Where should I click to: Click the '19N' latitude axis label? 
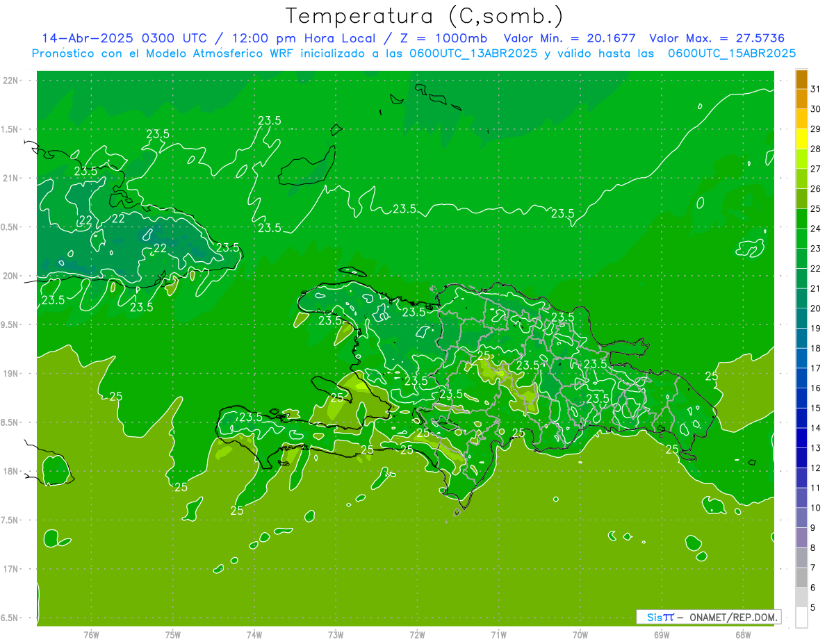click(x=12, y=374)
